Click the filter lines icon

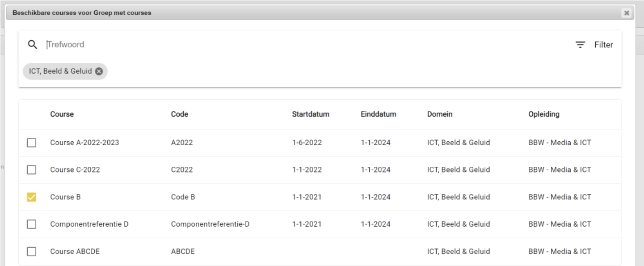(x=580, y=45)
